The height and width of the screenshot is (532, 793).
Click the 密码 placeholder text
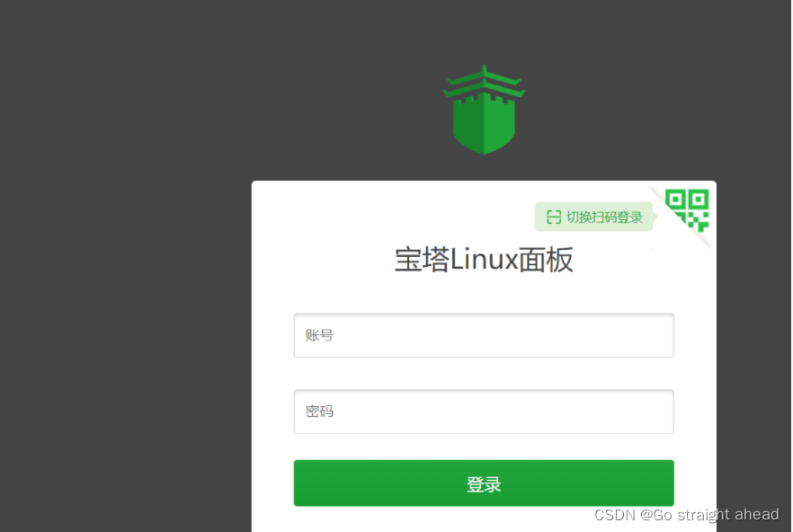click(319, 412)
